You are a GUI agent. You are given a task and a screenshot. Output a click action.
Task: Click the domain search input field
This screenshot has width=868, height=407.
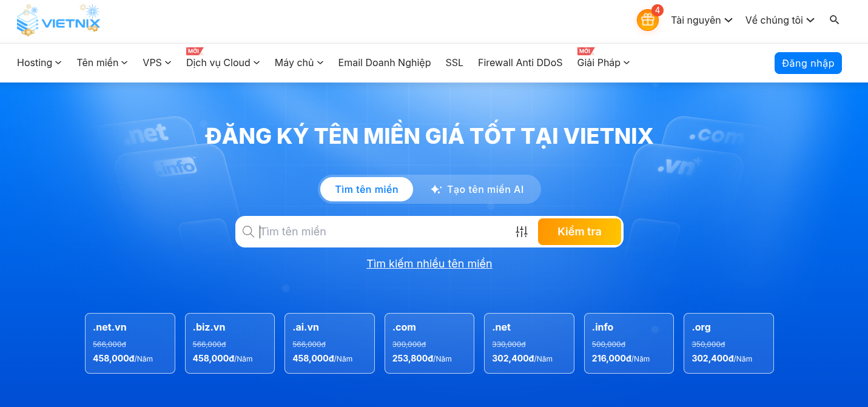pos(376,231)
